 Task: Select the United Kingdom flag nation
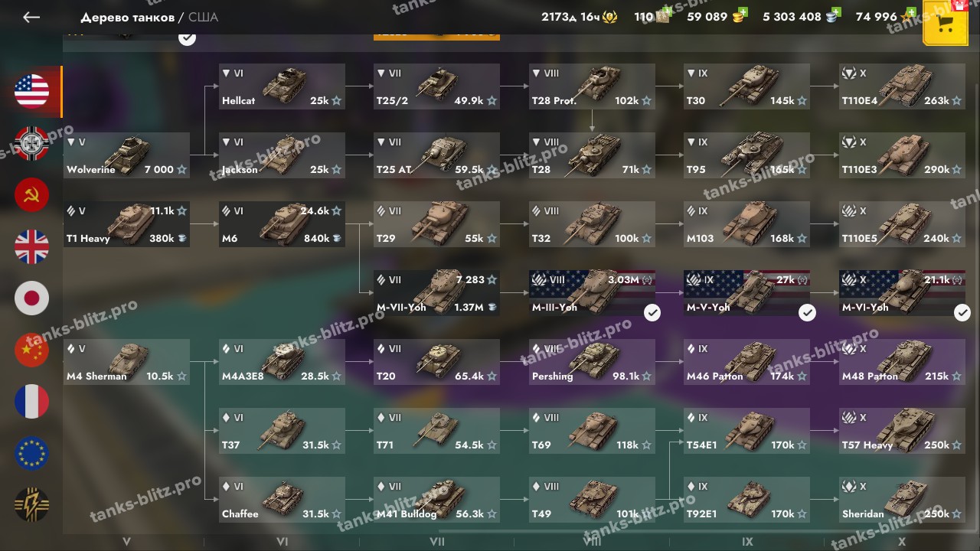pyautogui.click(x=31, y=246)
